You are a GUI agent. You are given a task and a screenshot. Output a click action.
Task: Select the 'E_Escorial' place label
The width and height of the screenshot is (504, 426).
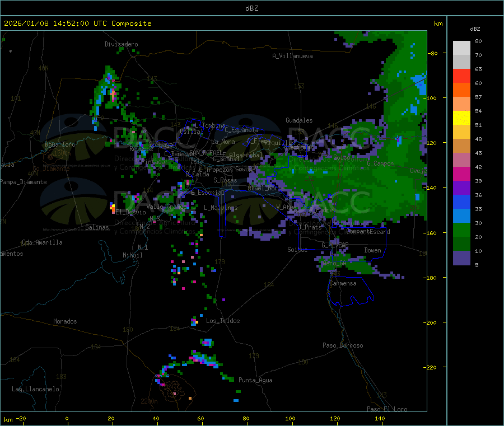pos(208,193)
